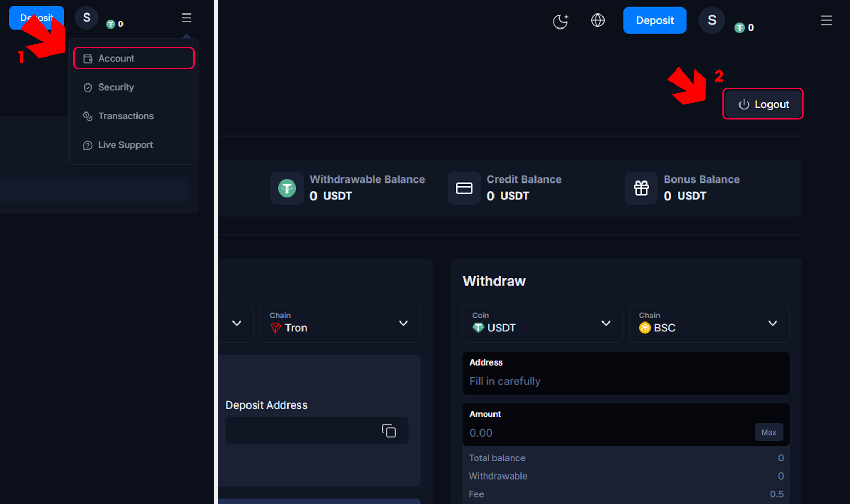Focus the withdraw Address field

click(626, 373)
